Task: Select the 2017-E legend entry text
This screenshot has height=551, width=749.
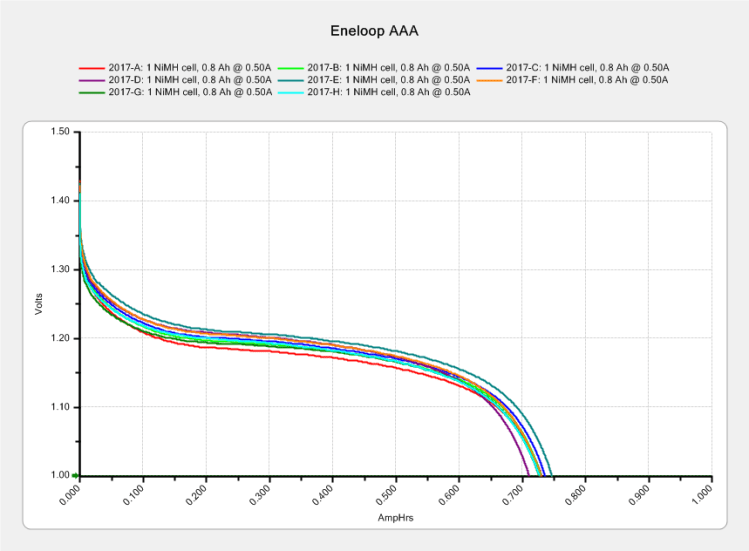Action: pos(388,80)
